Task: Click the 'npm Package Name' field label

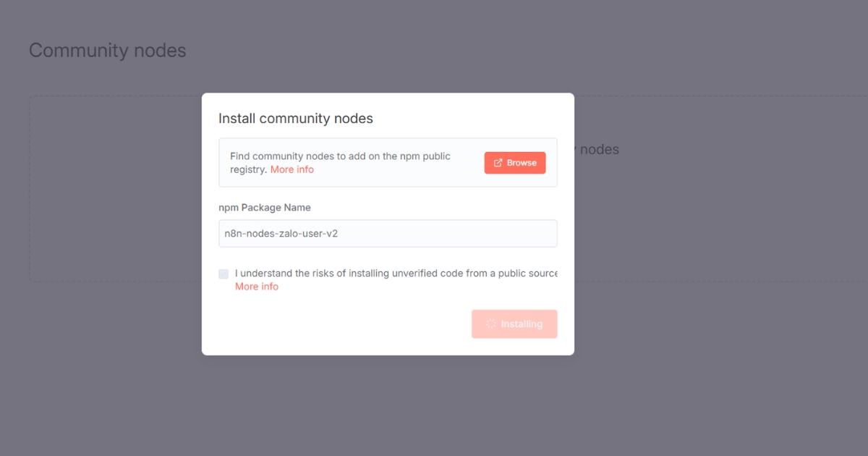Action: pyautogui.click(x=264, y=208)
